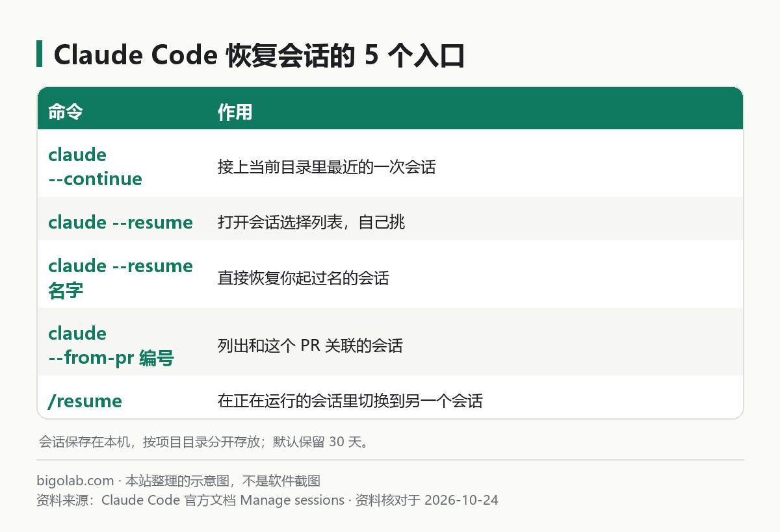Select the "/resume" command cell
Image resolution: width=780 pixels, height=532 pixels.
coord(85,401)
